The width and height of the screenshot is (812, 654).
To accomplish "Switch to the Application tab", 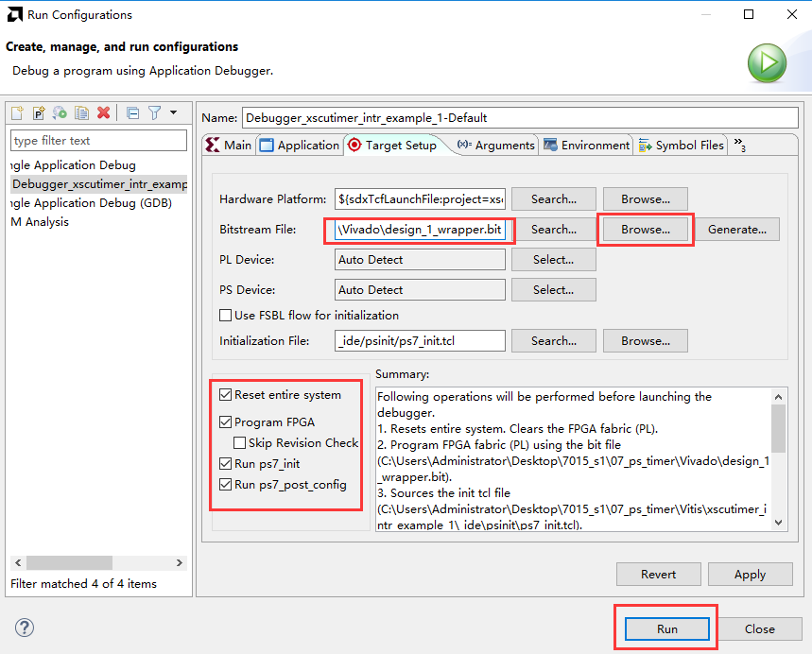I will click(300, 145).
